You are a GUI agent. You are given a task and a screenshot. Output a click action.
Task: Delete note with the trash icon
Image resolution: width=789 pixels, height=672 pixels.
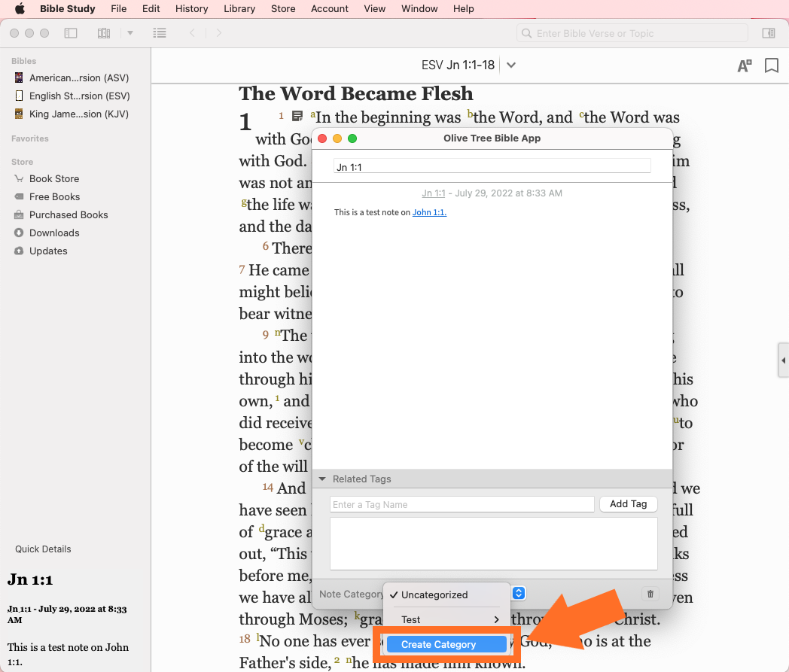pyautogui.click(x=650, y=594)
